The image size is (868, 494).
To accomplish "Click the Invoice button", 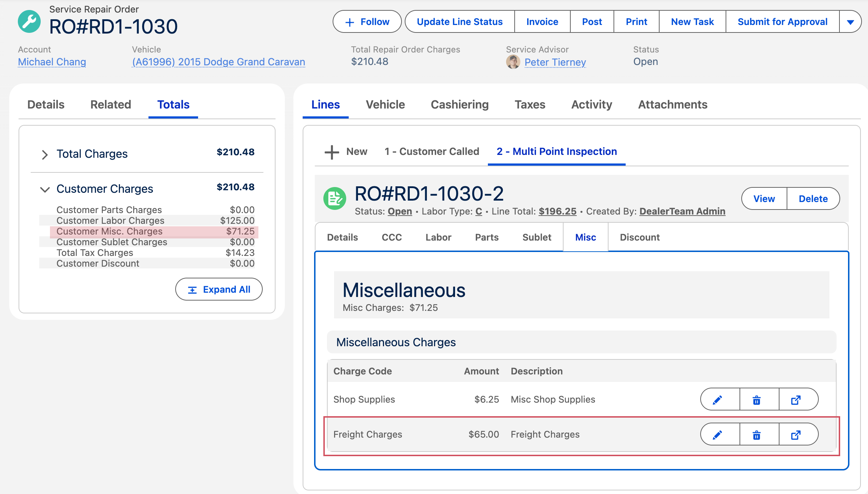I will (542, 22).
